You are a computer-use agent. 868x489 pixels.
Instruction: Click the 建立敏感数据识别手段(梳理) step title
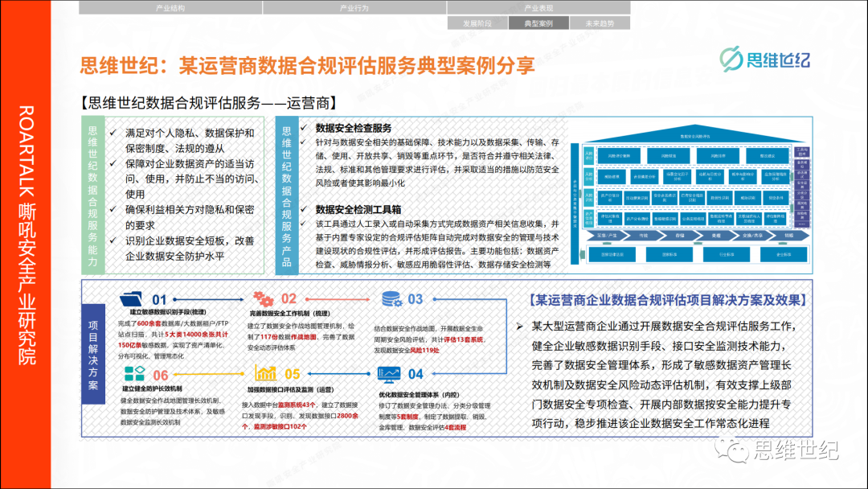pyautogui.click(x=168, y=312)
